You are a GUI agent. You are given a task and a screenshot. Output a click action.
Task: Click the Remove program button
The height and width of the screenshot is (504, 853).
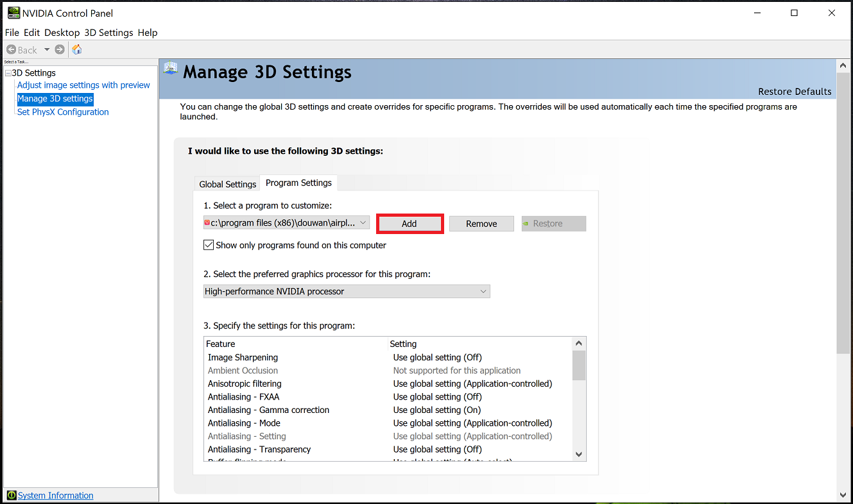(x=481, y=224)
